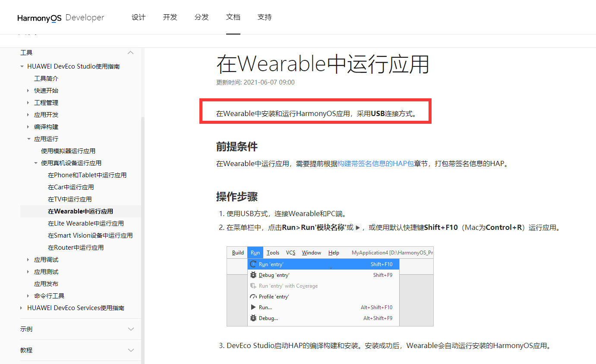
Task: Select the 文档 top navigation tab
Action: coord(233,17)
